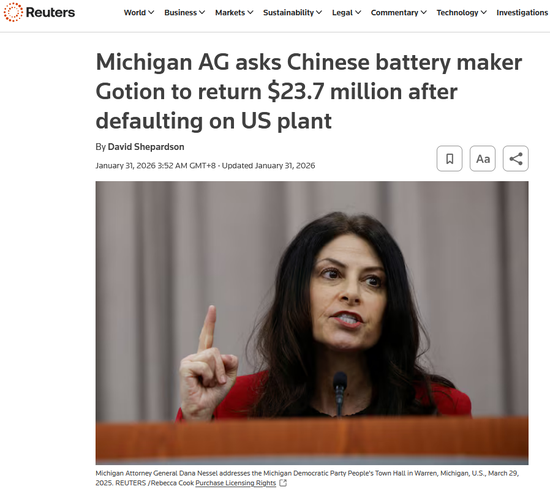Click the article headline text

coord(309,92)
